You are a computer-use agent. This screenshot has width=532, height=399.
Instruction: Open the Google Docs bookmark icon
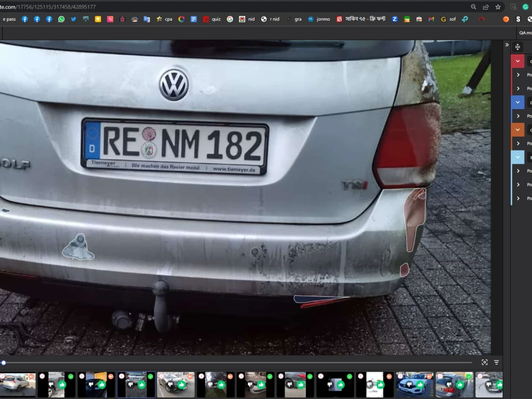(194, 19)
